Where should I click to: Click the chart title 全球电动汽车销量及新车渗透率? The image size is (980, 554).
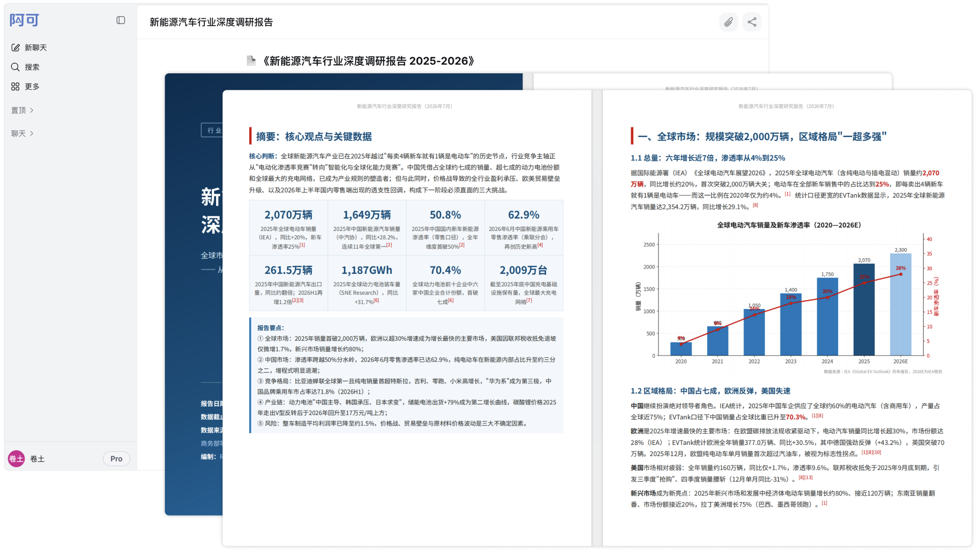(x=789, y=225)
